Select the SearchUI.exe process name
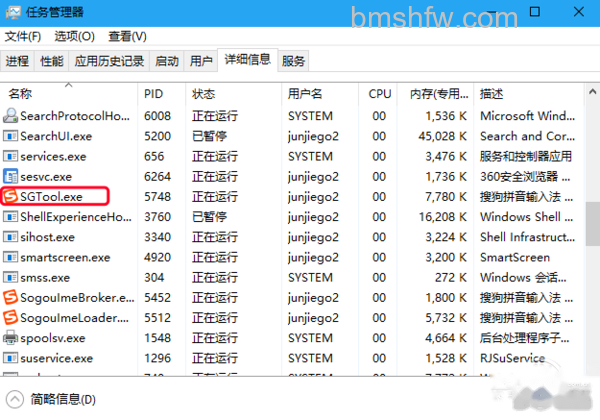600x420 pixels. pos(56,136)
